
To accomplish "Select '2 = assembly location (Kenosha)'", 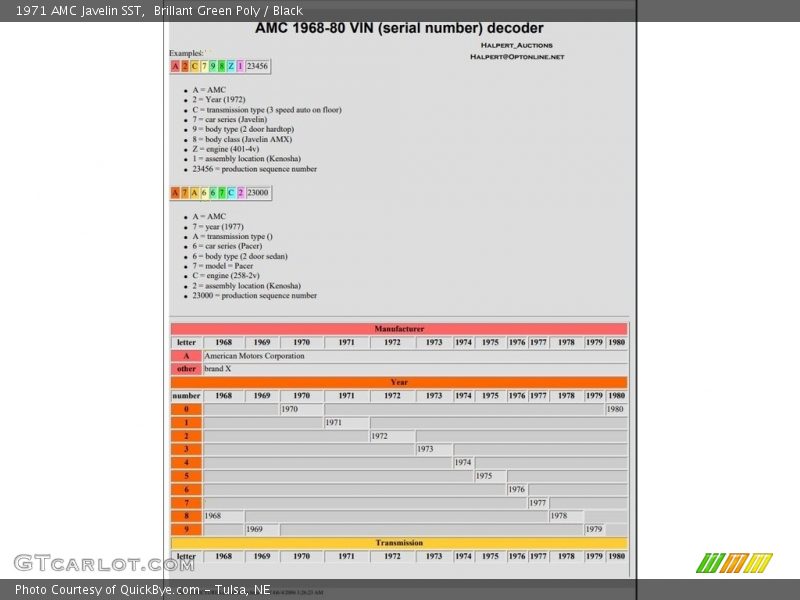I will click(246, 286).
